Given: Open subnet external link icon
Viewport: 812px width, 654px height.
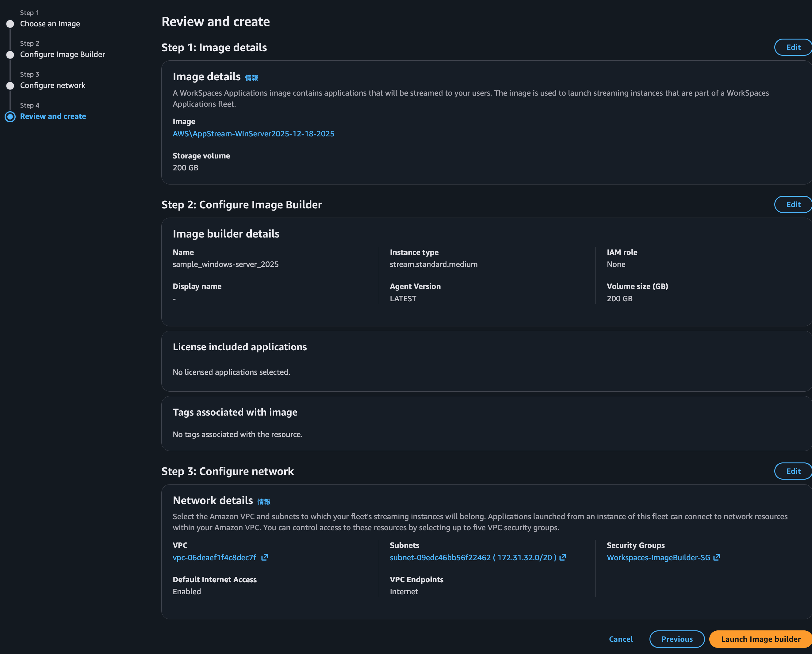Looking at the screenshot, I should click(x=562, y=557).
